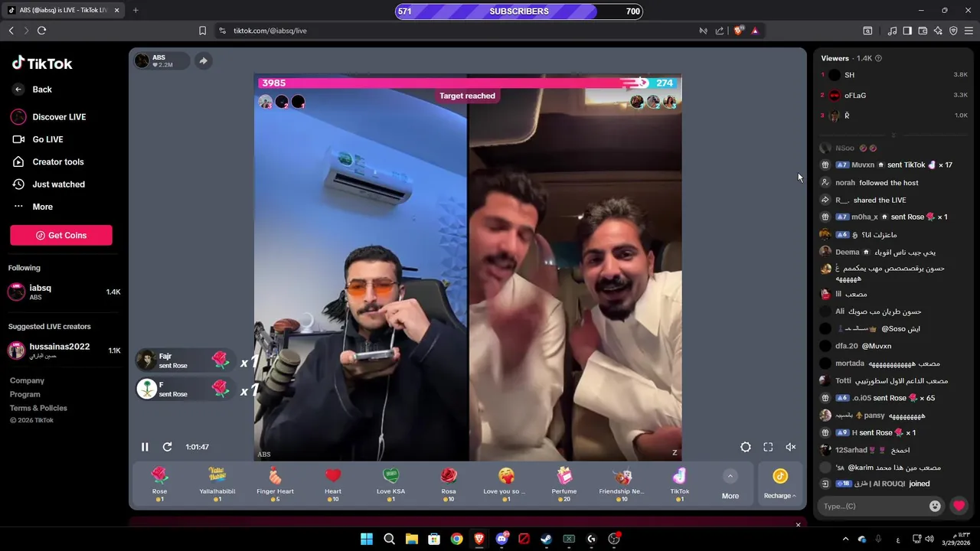Send a like with heart button
This screenshot has height=551, width=980.
(x=959, y=506)
